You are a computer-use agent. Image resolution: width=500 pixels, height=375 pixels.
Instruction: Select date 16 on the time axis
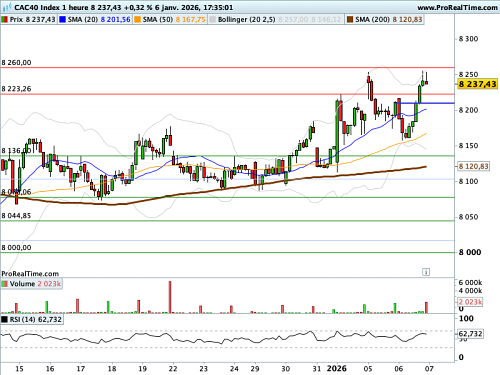[50, 369]
